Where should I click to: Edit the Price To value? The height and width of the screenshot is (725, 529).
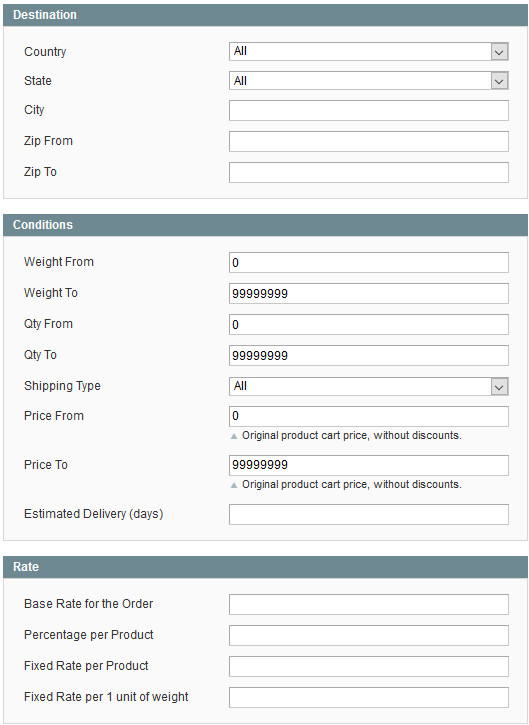click(369, 465)
